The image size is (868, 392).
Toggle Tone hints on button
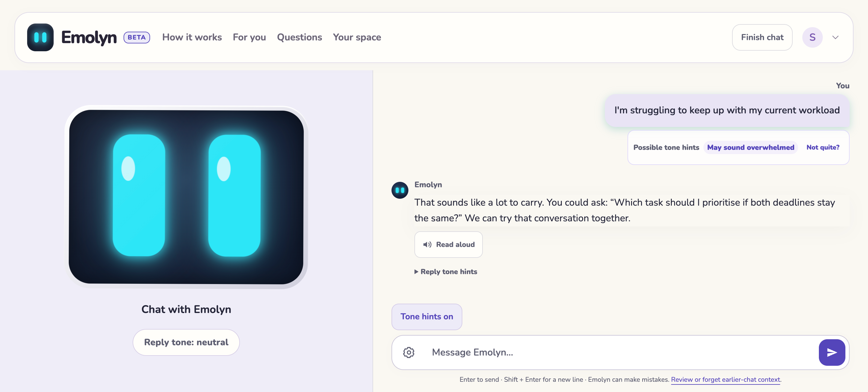coord(426,317)
